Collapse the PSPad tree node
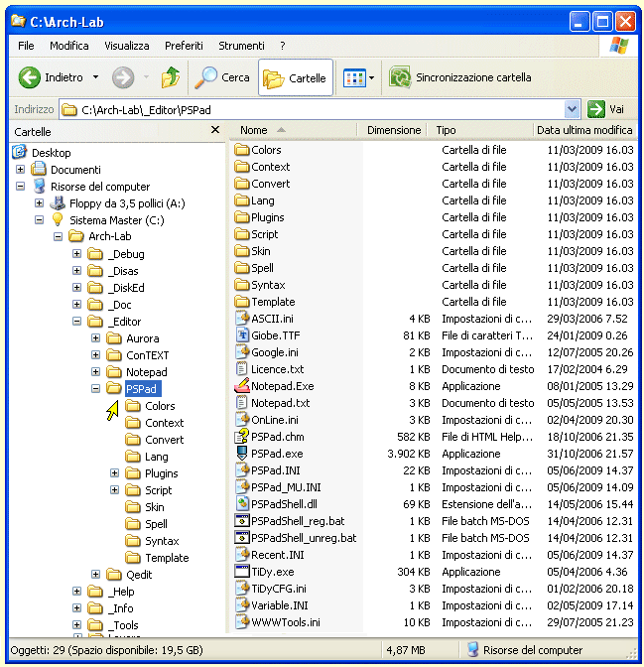 (x=95, y=388)
